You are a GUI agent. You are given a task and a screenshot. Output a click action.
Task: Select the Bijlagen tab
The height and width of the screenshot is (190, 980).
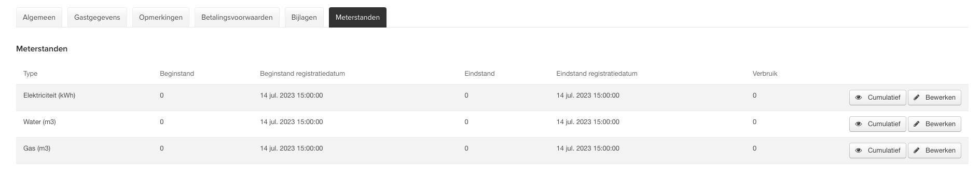point(304,17)
